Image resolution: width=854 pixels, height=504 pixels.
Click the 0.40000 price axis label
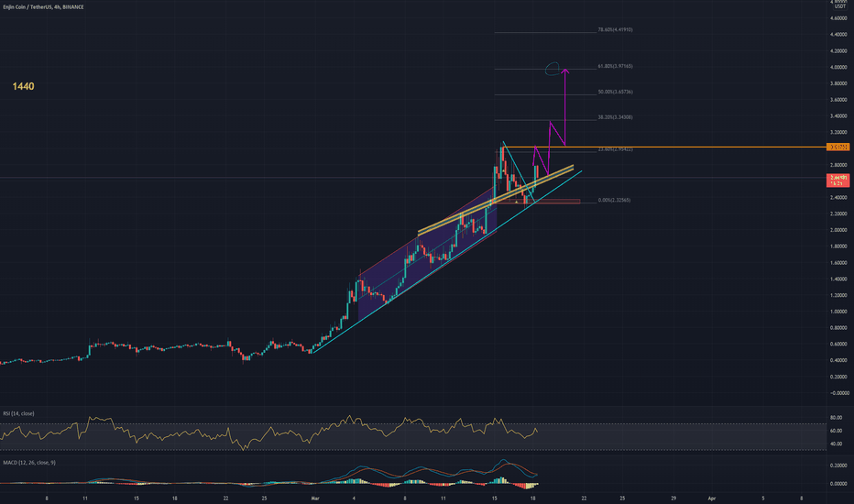[x=838, y=360]
